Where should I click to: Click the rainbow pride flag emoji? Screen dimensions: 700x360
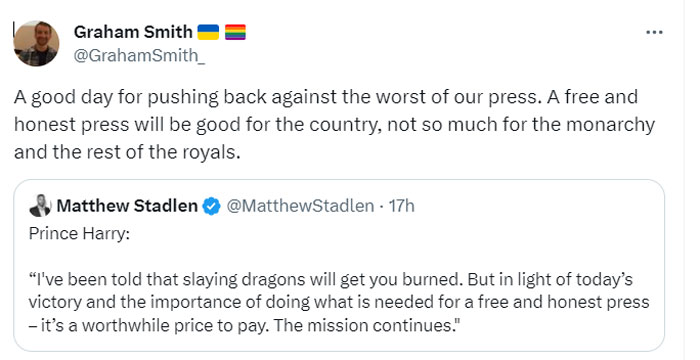pos(235,32)
